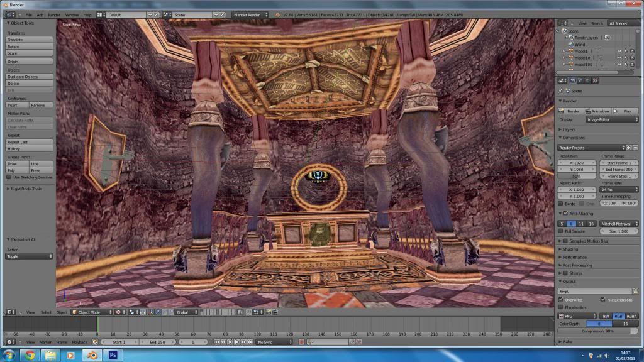Click the render tab icon in Properties
Screen dimensions: 644x362
click(573, 80)
